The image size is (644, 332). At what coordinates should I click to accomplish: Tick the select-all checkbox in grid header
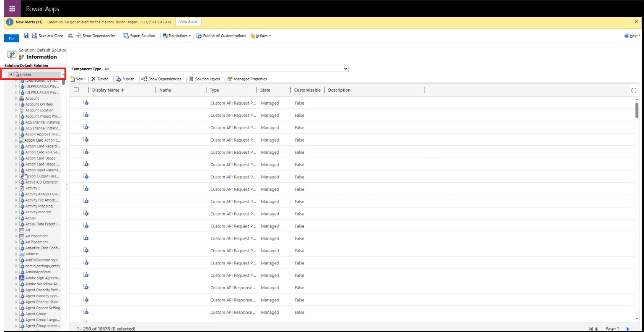76,90
